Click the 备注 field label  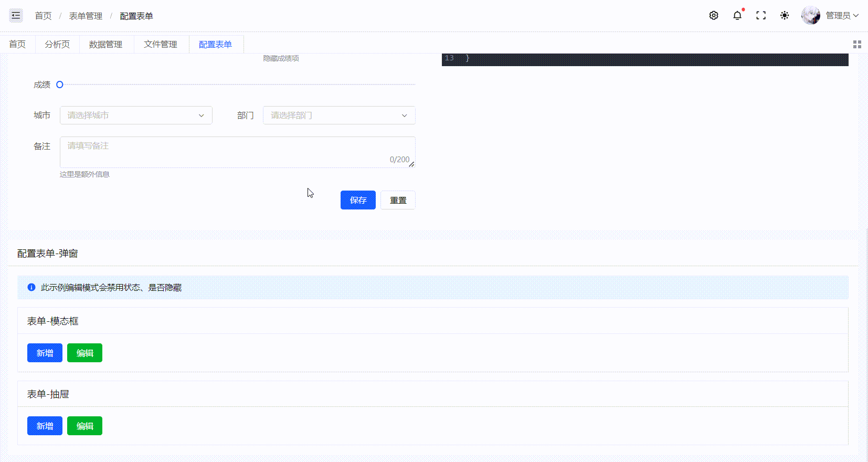coord(42,146)
